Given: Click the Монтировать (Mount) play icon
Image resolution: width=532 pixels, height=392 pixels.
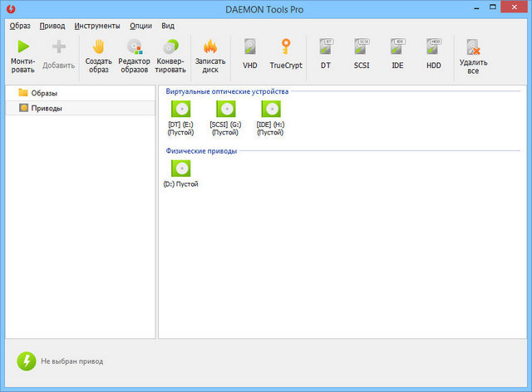Looking at the screenshot, I should (22, 47).
